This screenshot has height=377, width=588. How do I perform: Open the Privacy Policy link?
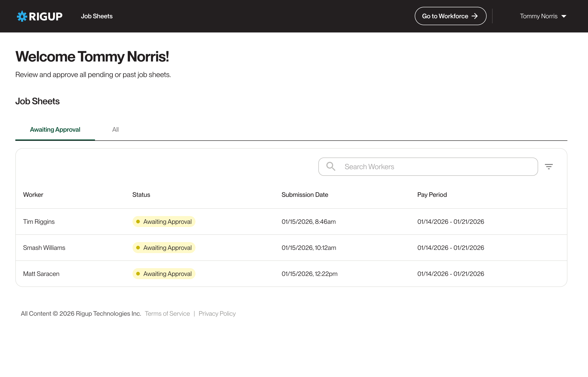[217, 314]
